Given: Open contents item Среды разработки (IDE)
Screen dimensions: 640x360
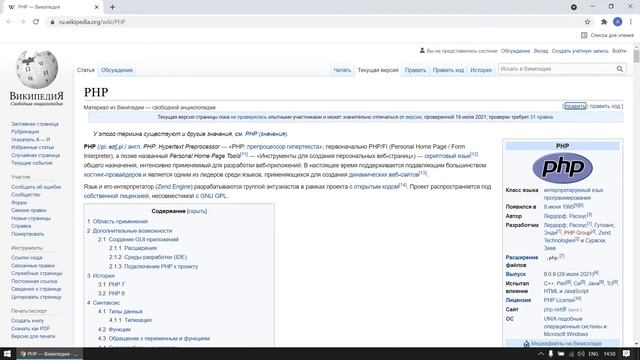Looking at the screenshot, I should tap(155, 257).
